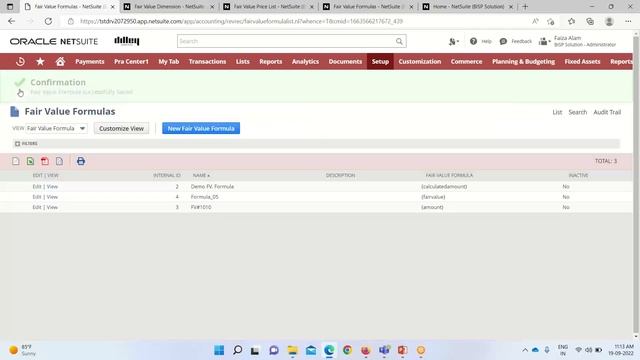Image resolution: width=640 pixels, height=360 pixels.
Task: Click New Fair Value Formula button
Action: 201,129
